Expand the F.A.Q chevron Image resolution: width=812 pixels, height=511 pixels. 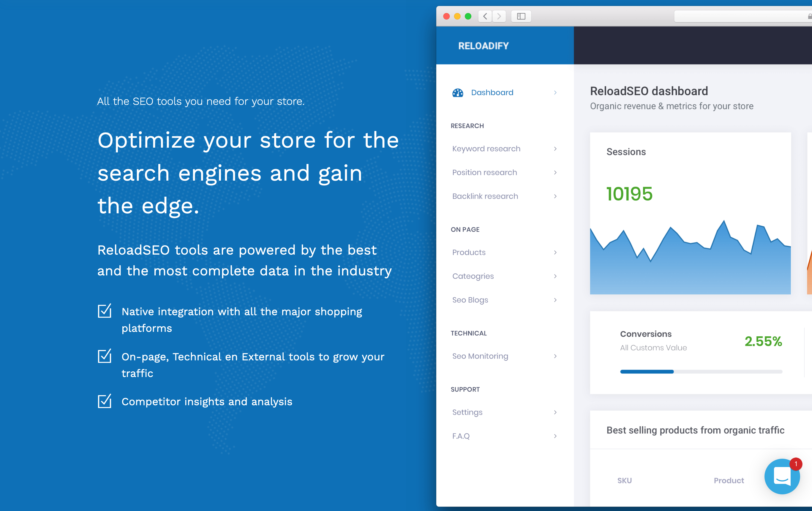[x=555, y=436]
